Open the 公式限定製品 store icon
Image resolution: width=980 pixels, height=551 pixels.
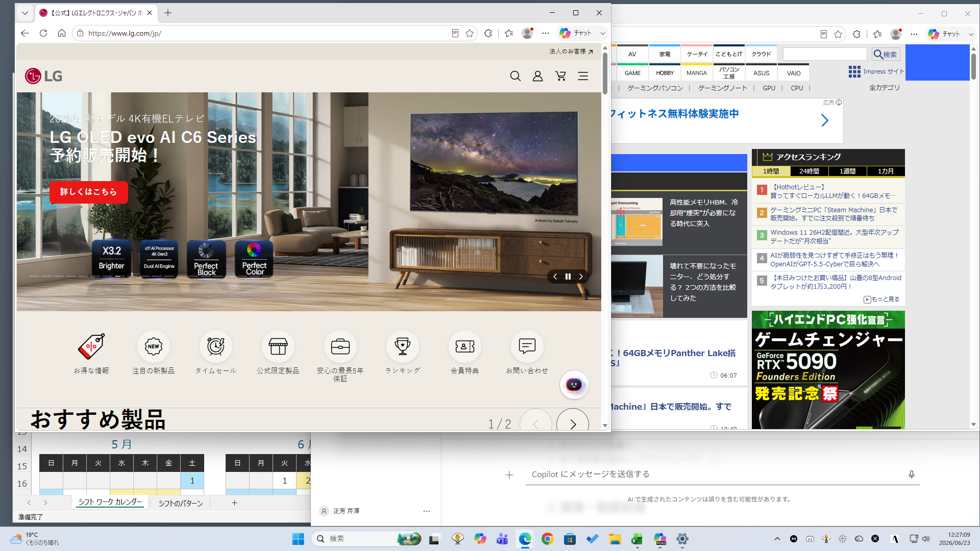(278, 346)
